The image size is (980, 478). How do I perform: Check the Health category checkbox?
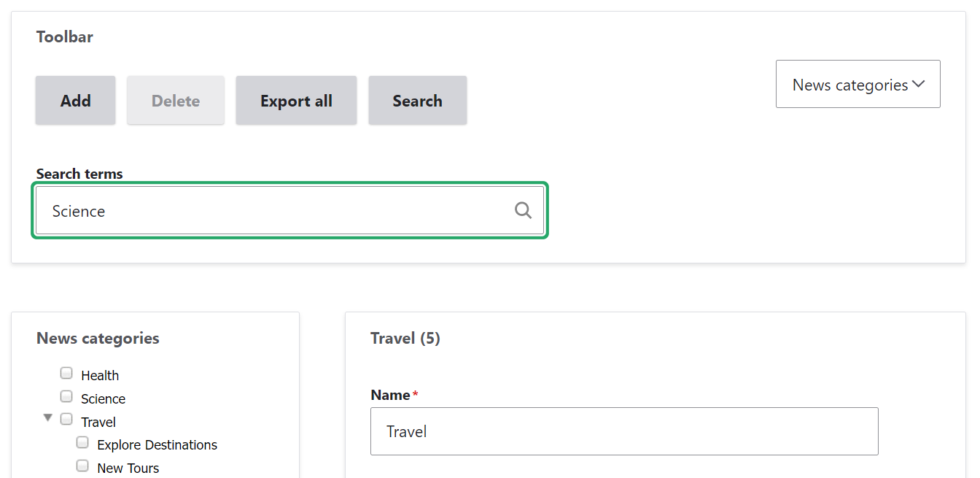point(66,372)
